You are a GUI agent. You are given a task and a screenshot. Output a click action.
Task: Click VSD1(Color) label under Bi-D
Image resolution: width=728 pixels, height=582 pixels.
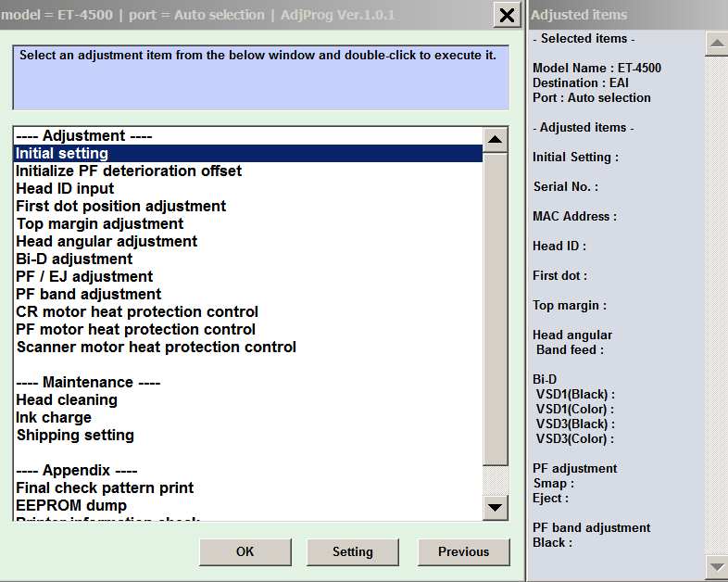[x=575, y=410]
